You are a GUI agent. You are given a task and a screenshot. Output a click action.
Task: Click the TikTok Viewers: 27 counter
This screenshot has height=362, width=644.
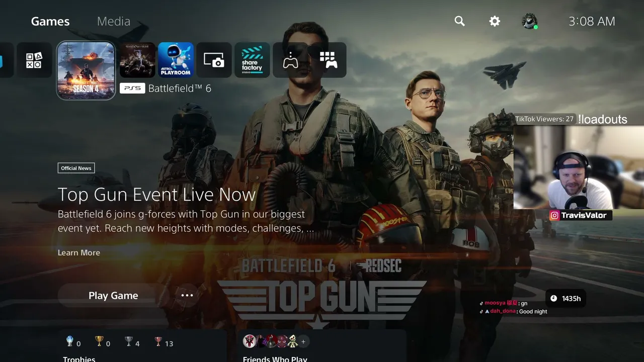pos(544,119)
